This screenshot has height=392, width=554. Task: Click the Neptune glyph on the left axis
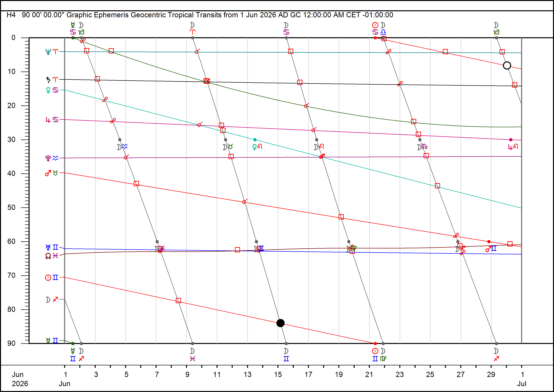(48, 52)
